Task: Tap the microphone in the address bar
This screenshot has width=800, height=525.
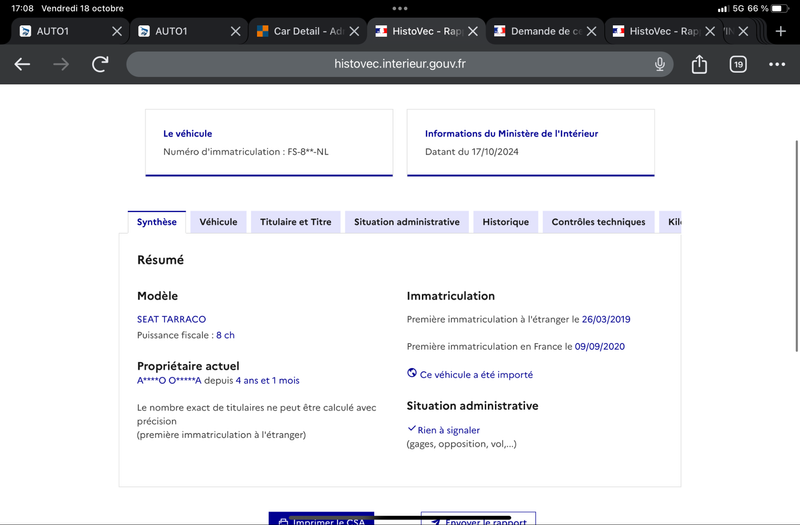Action: click(660, 64)
